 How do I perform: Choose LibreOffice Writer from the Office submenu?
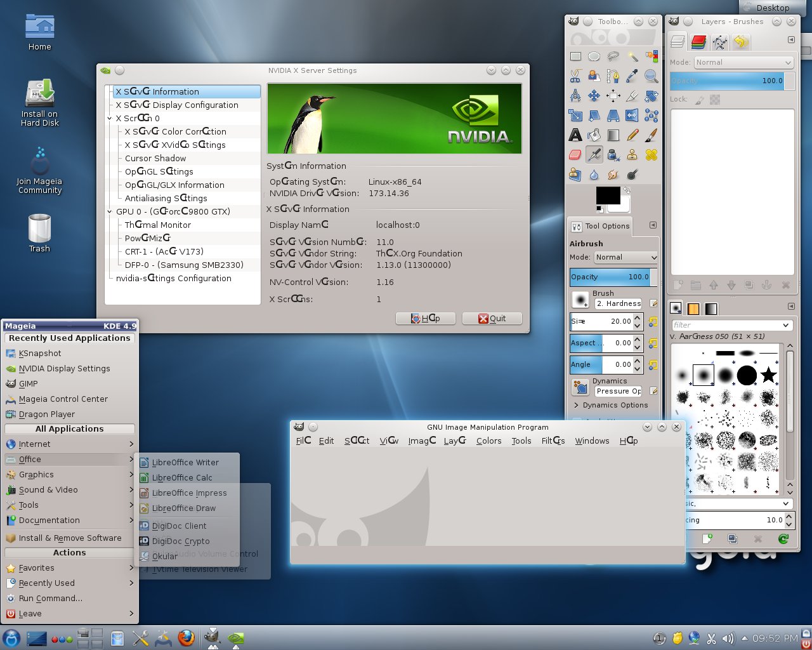tap(185, 463)
